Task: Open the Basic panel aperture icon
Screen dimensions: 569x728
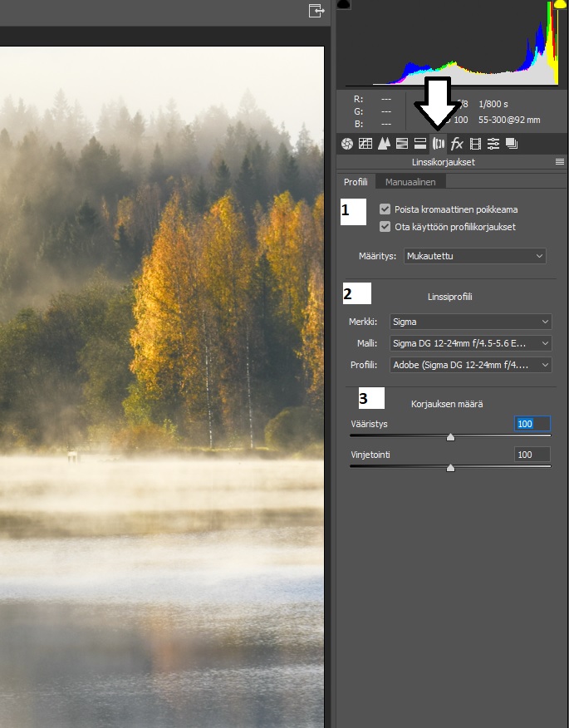Action: (x=347, y=144)
